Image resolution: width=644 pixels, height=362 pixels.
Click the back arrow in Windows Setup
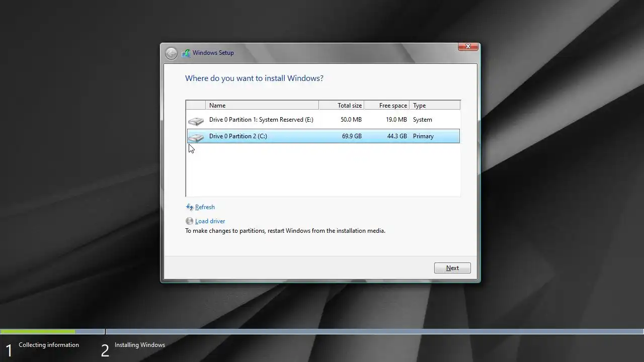pos(171,53)
